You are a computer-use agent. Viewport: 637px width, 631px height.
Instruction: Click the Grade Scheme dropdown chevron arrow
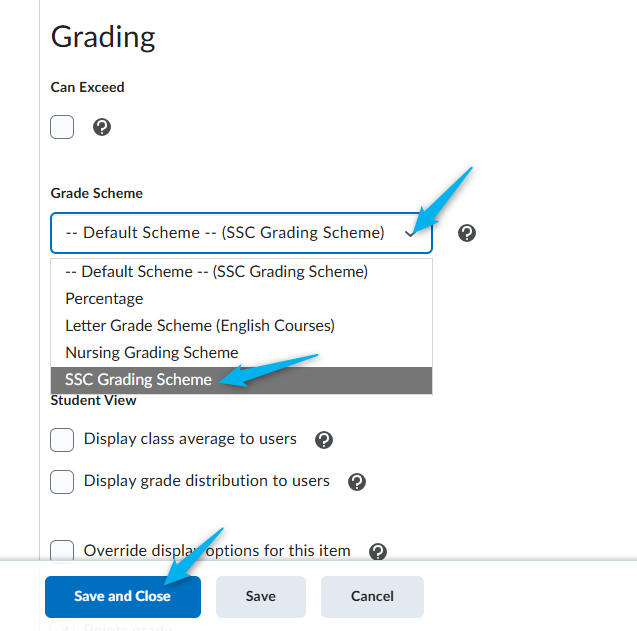click(410, 234)
